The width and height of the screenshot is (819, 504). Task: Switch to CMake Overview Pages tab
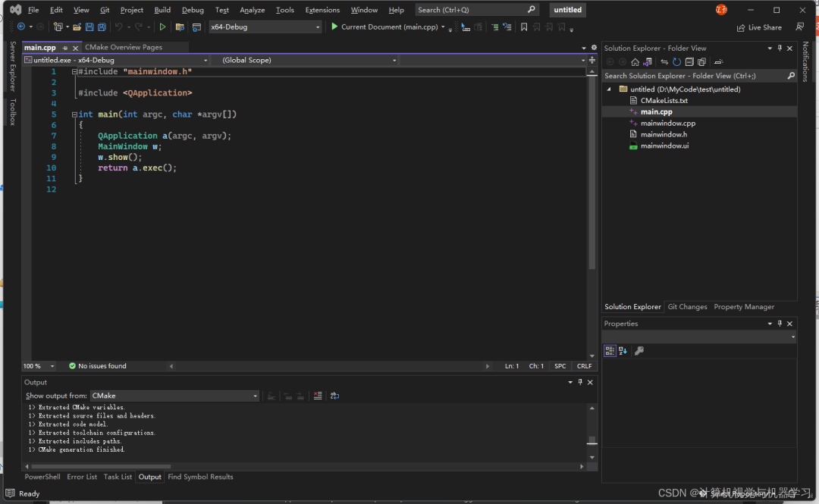point(124,47)
